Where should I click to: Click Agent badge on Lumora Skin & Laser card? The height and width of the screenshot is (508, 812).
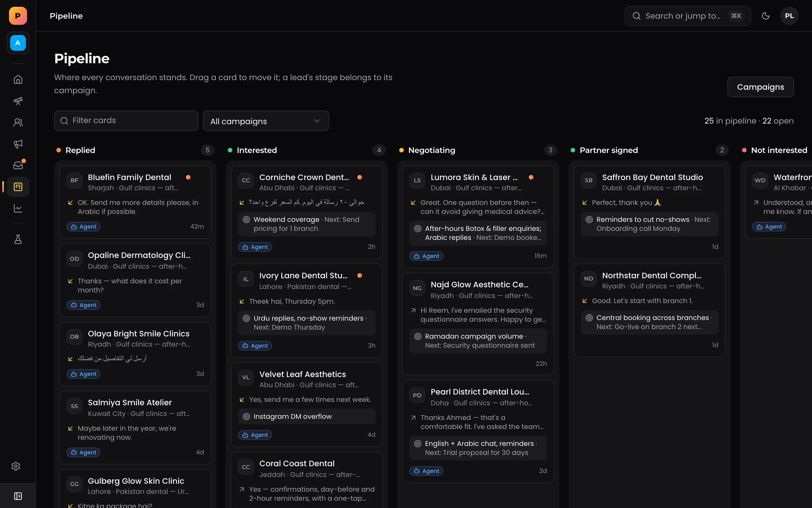click(x=426, y=256)
